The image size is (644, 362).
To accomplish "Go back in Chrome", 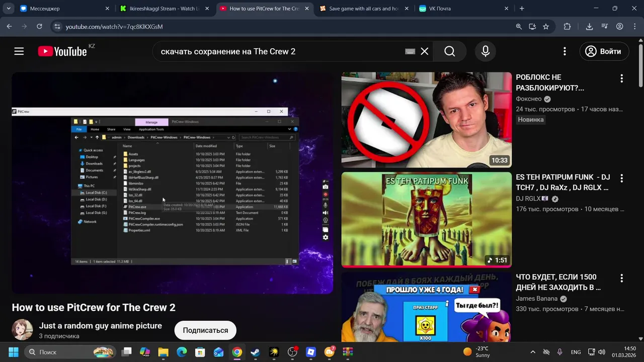I will click(9, 27).
